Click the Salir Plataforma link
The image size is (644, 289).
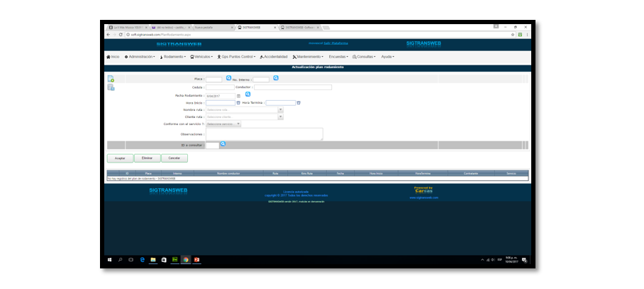click(x=335, y=43)
